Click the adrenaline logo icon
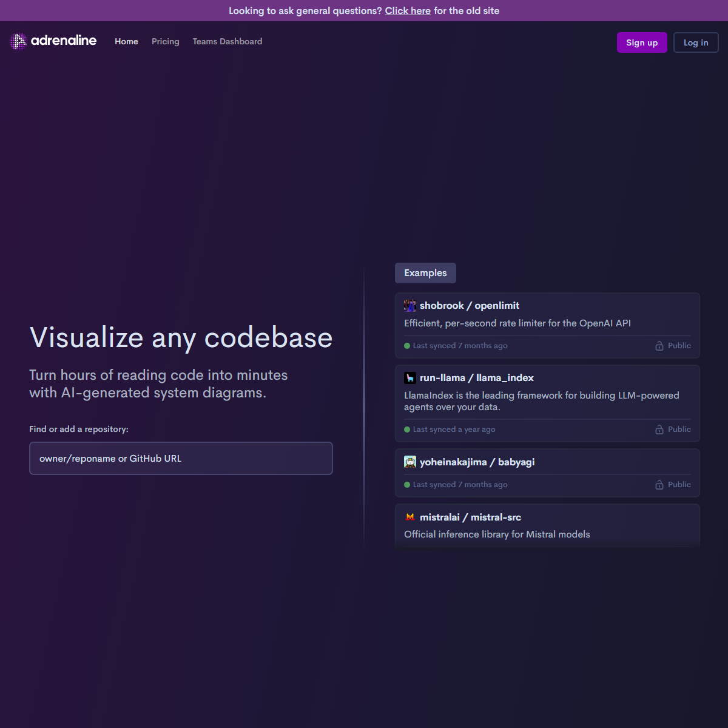 (18, 41)
